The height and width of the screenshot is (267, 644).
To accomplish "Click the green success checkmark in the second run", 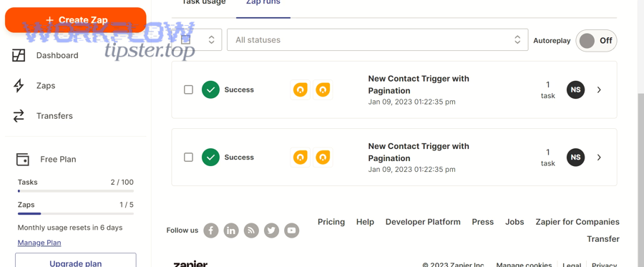I will click(210, 157).
